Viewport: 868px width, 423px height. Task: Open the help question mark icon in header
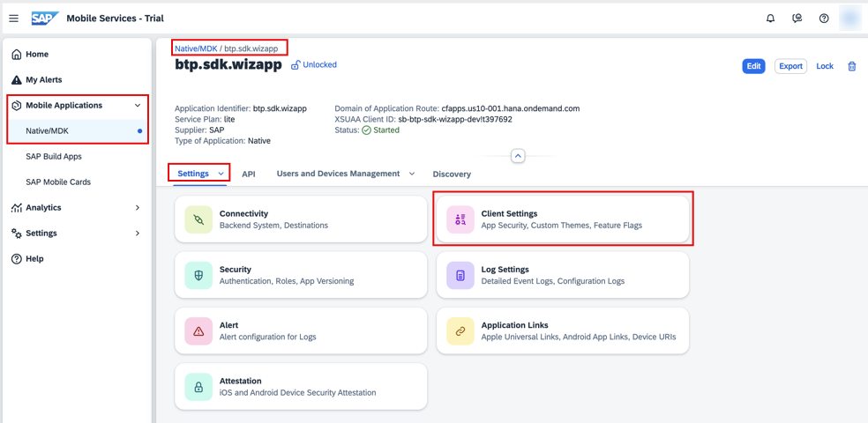[824, 19]
